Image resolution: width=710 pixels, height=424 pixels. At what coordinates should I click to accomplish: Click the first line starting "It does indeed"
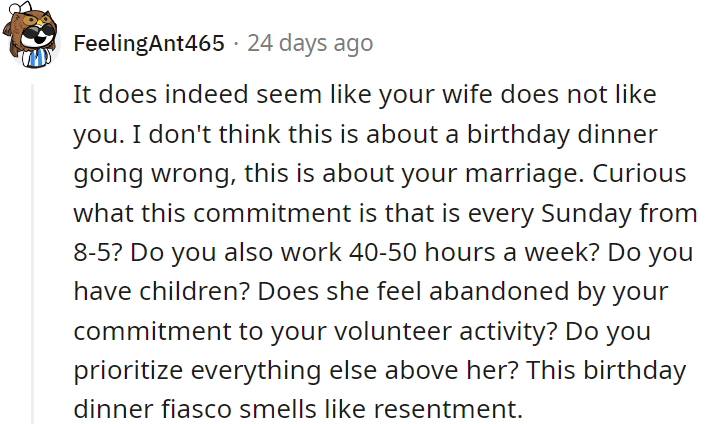(367, 95)
